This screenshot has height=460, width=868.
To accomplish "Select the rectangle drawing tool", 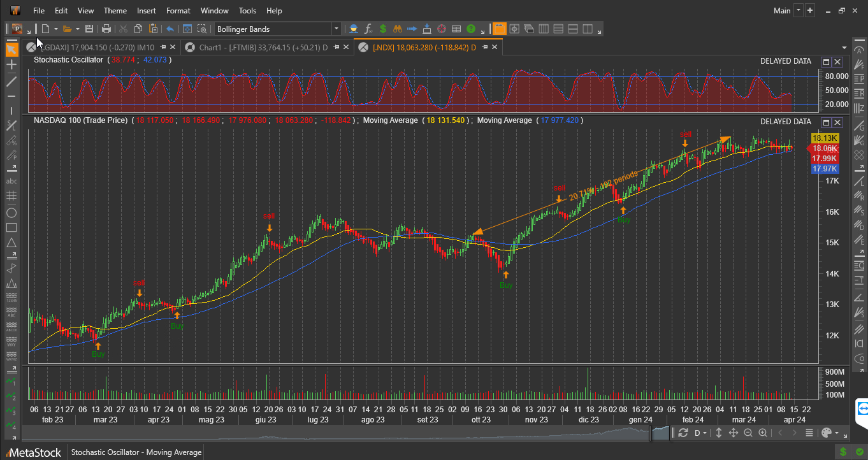I will (x=11, y=227).
